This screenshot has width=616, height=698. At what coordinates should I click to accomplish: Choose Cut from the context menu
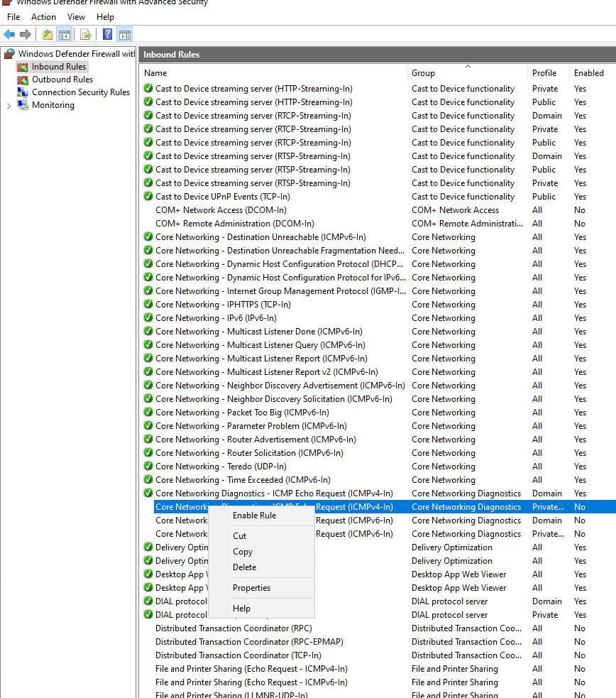[x=262, y=536]
